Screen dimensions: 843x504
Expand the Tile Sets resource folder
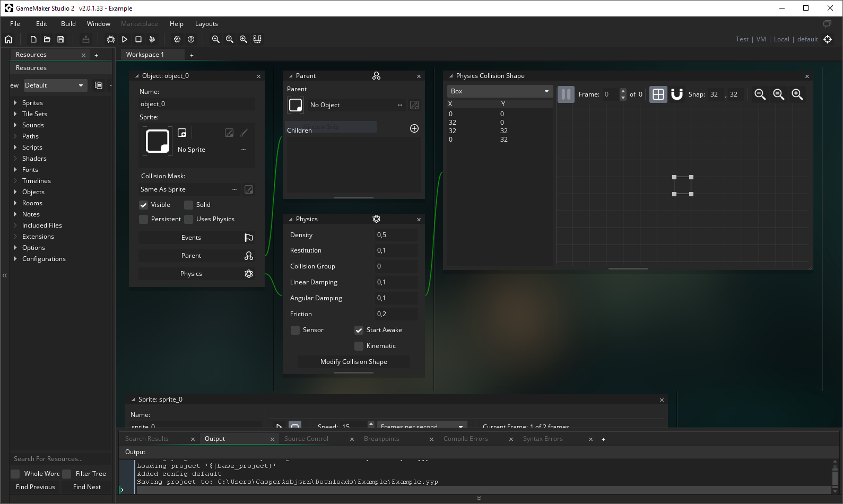pos(15,114)
